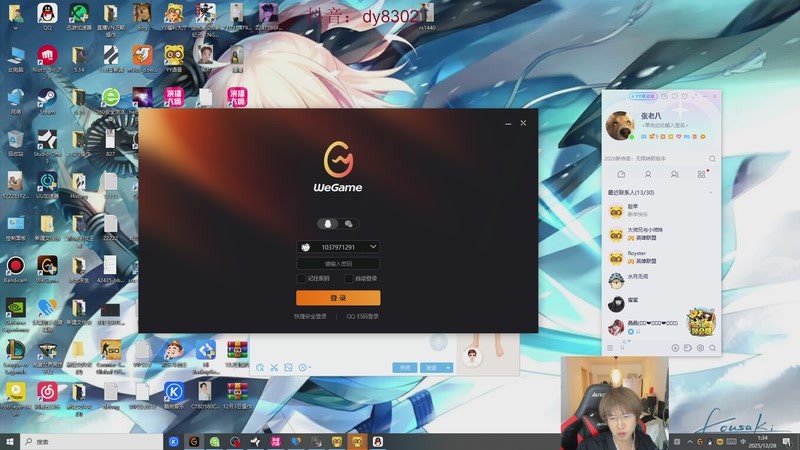Open the QQ penguin taskbar icon
The width and height of the screenshot is (800, 450).
click(378, 441)
